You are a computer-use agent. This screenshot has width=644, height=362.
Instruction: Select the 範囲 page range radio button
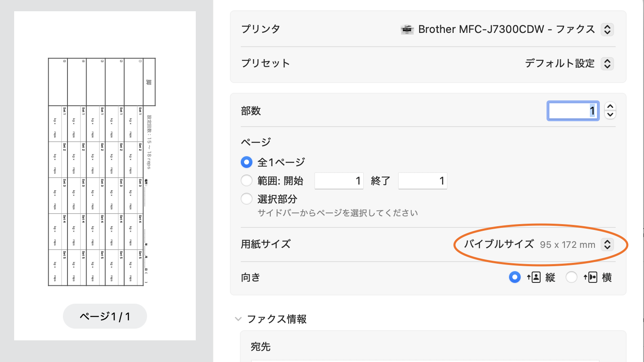pos(247,181)
